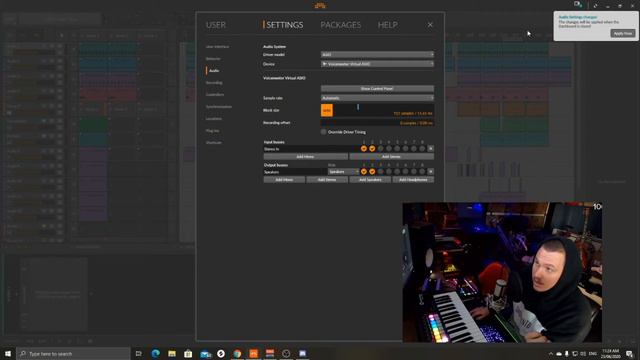Click the ENG language indicator

[593, 353]
